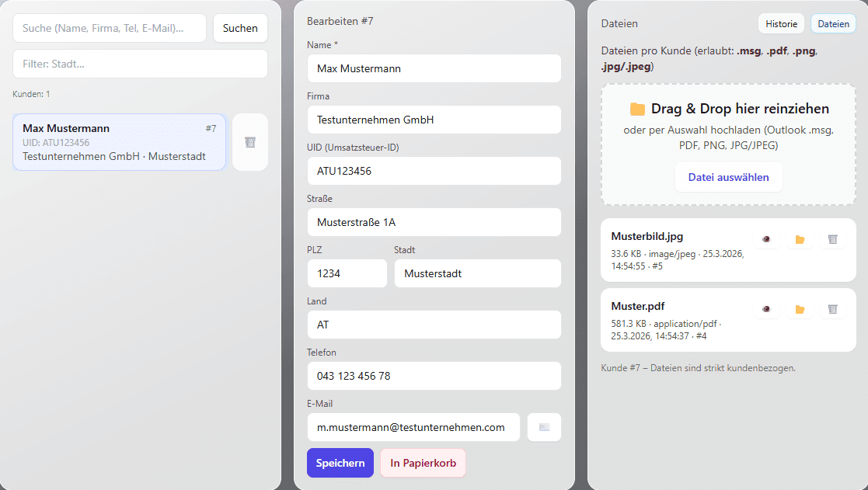This screenshot has height=490, width=868.
Task: Preview Muster.pdf with the eye icon
Action: [x=766, y=309]
